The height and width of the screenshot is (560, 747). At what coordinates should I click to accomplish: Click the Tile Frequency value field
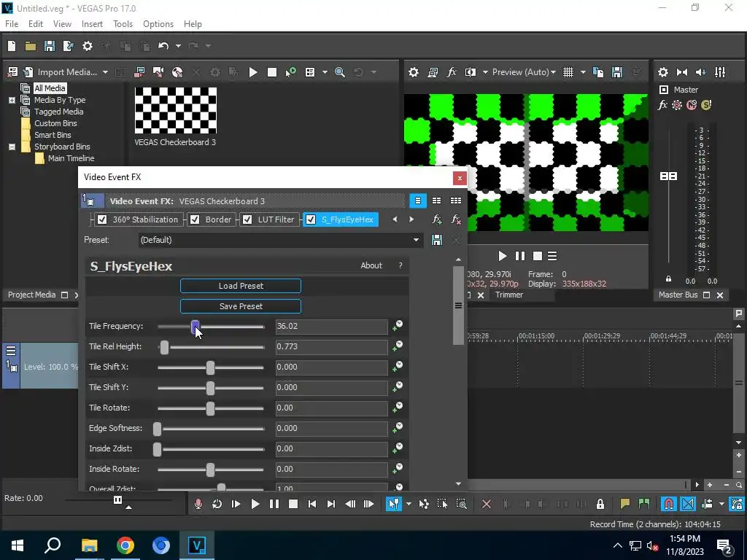332,327
